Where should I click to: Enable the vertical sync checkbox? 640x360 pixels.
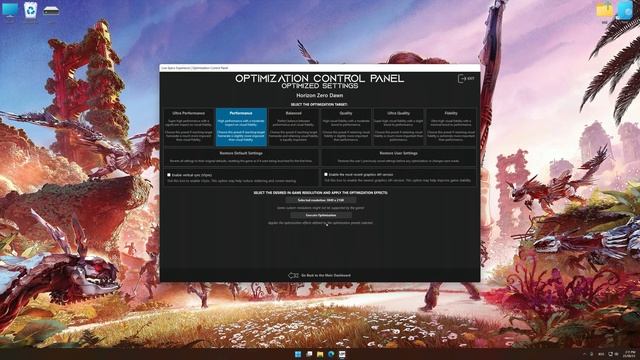(169, 175)
